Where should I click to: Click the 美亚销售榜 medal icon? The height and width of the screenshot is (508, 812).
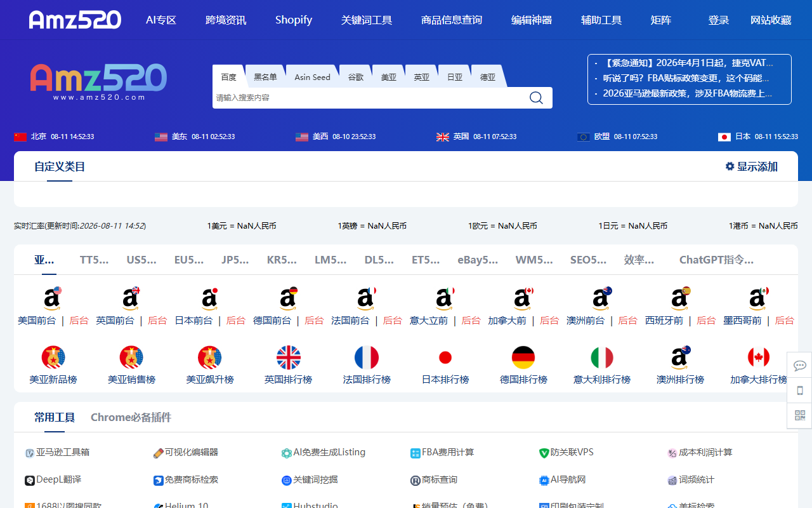pyautogui.click(x=131, y=358)
